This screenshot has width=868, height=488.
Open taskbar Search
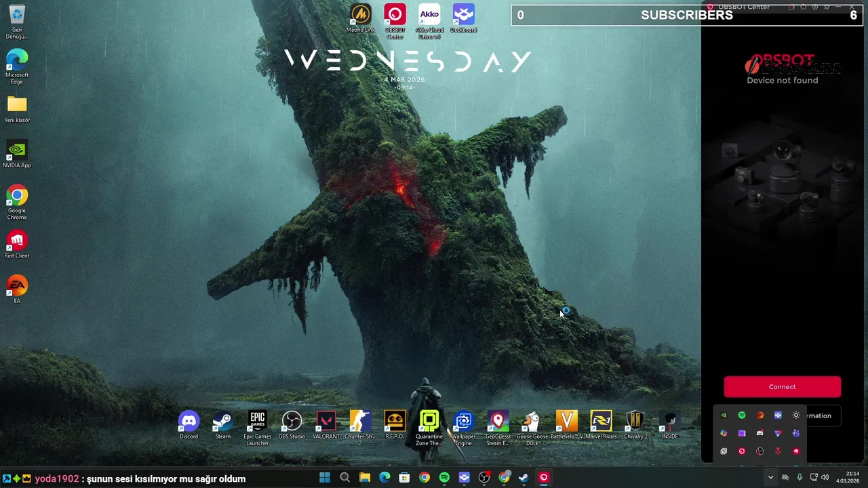click(344, 478)
